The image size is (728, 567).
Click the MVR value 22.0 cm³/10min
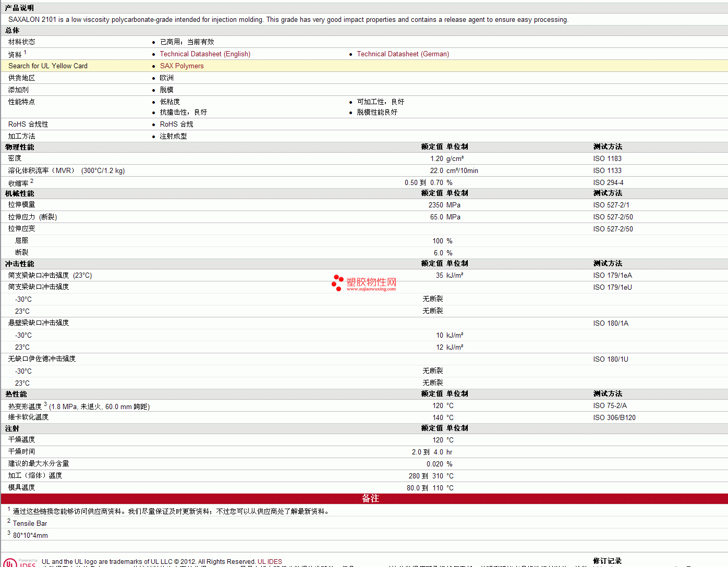454,170
